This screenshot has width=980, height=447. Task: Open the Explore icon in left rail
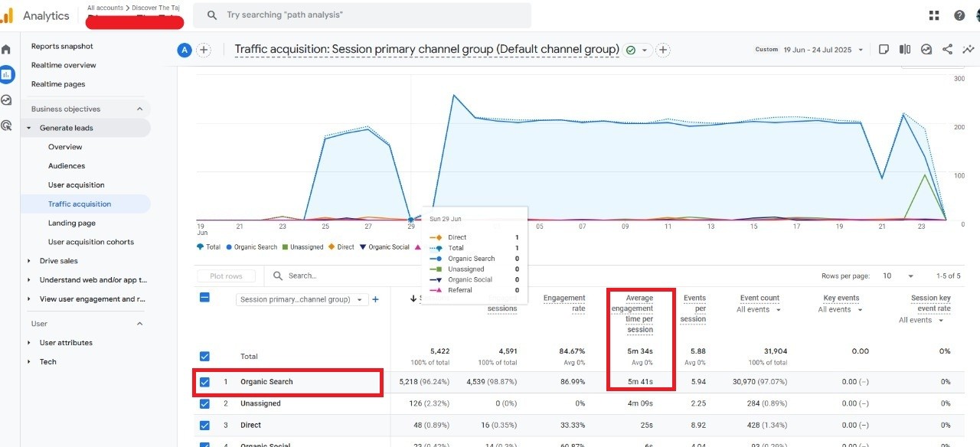click(x=7, y=100)
